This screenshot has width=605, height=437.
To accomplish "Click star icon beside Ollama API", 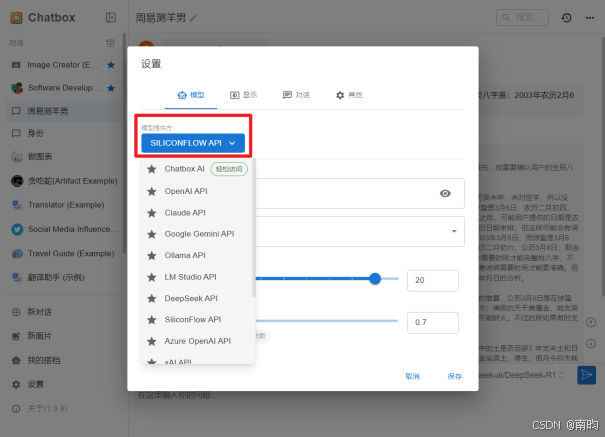I will tap(152, 256).
